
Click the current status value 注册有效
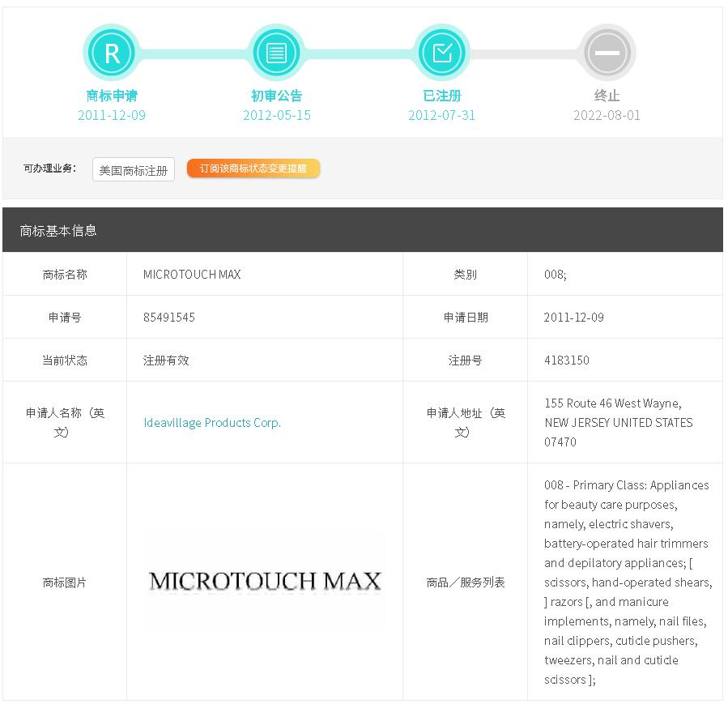pos(166,361)
